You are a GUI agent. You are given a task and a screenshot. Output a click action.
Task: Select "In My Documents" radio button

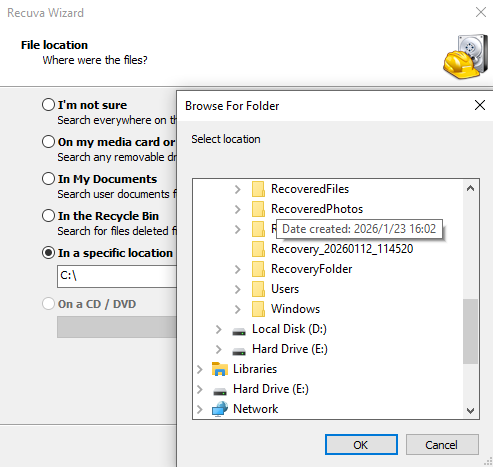tap(48, 179)
